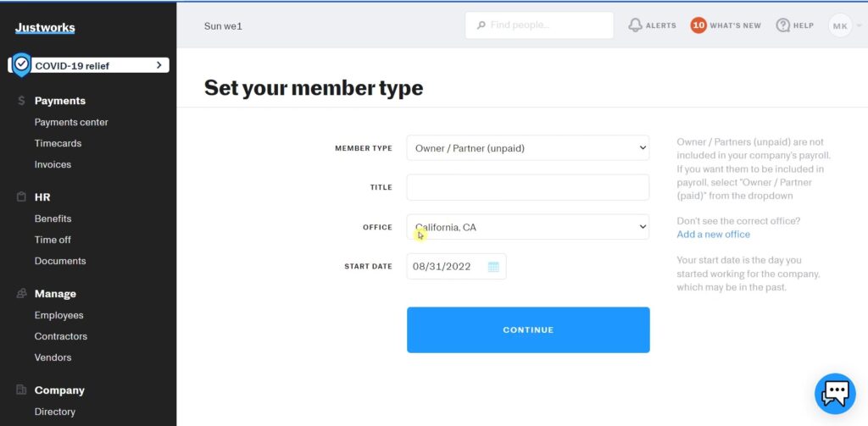This screenshot has width=868, height=426.
Task: Expand COVID-19 relief chevron arrow
Action: (x=159, y=65)
